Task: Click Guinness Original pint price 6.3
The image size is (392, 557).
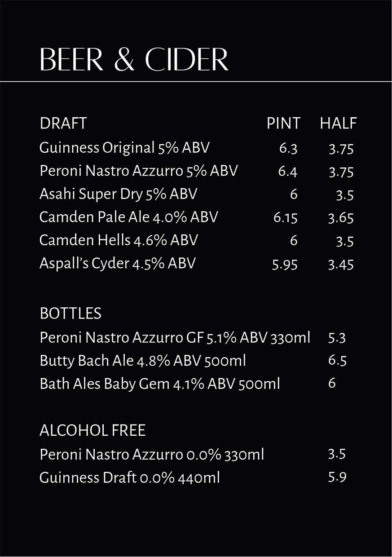Action: click(x=288, y=148)
